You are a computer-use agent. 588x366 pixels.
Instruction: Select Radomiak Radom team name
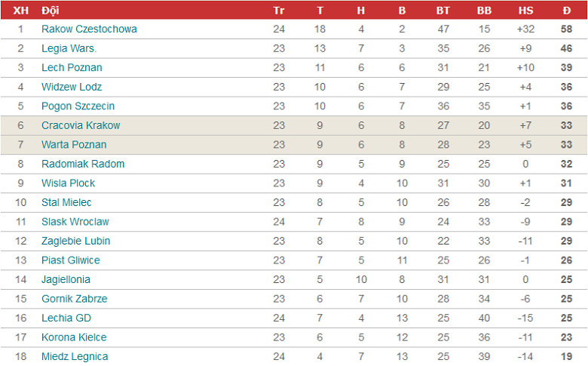(83, 164)
